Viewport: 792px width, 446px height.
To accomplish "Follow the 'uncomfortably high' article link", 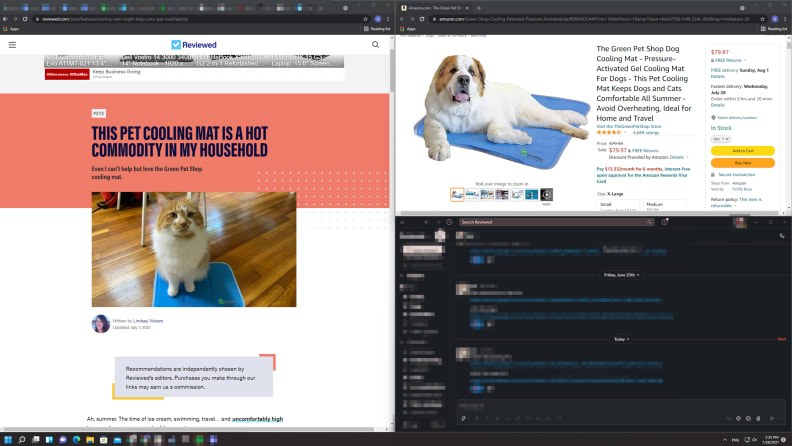I will click(x=258, y=419).
